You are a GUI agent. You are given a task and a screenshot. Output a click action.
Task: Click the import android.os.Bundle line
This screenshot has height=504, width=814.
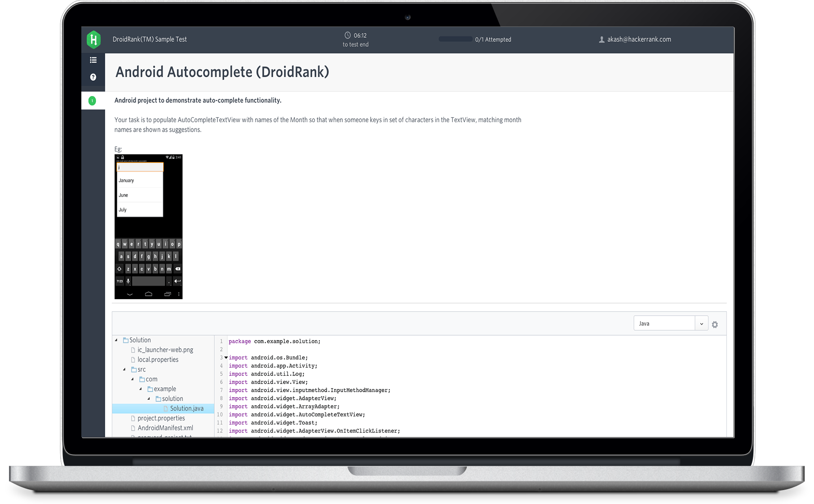(268, 358)
